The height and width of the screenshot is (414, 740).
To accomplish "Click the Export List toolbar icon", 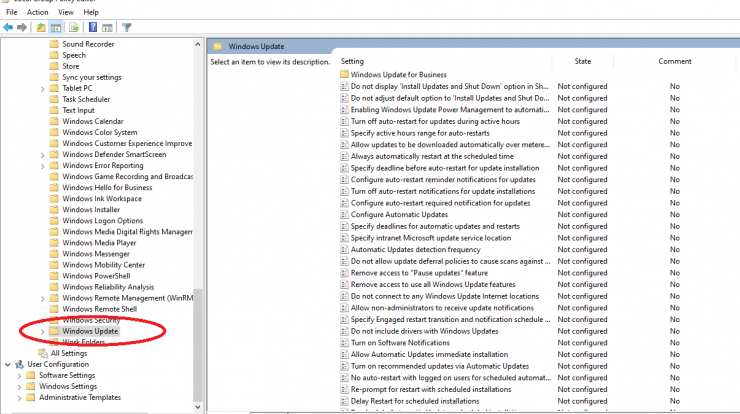I will point(74,27).
